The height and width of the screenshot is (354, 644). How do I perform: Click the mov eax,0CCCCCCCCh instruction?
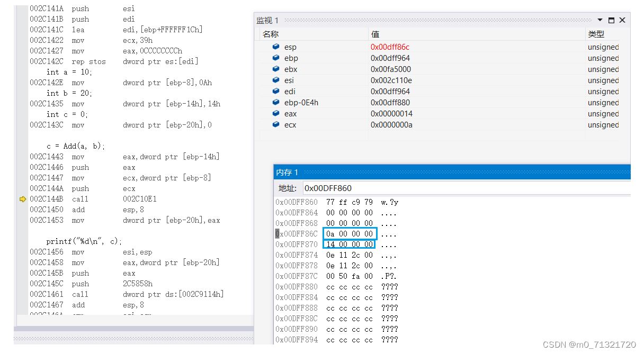point(105,51)
